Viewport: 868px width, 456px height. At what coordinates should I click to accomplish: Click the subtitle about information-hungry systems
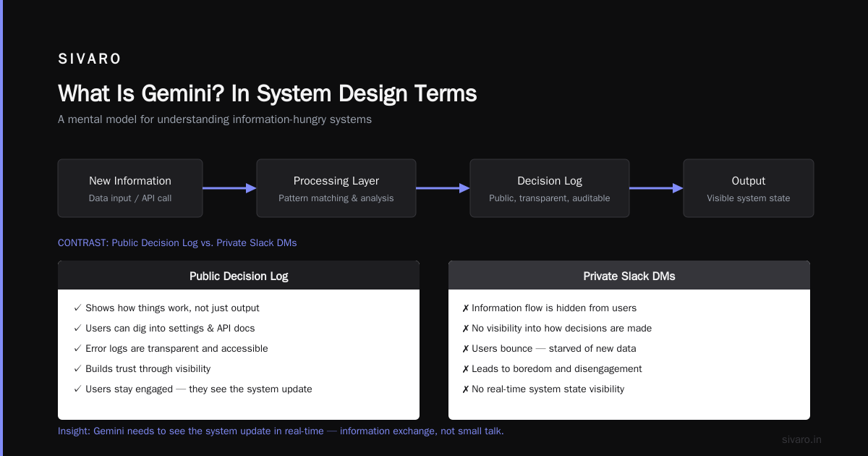(x=215, y=119)
